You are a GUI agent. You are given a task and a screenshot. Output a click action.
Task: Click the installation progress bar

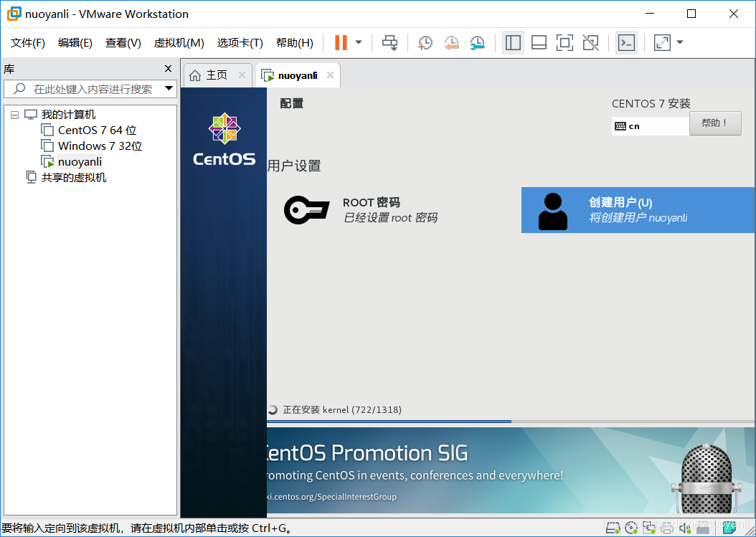[x=511, y=422]
